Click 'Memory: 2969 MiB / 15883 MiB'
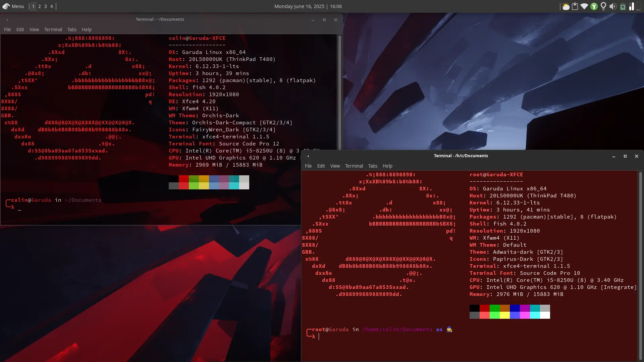This screenshot has width=644, height=362. pyautogui.click(x=216, y=165)
